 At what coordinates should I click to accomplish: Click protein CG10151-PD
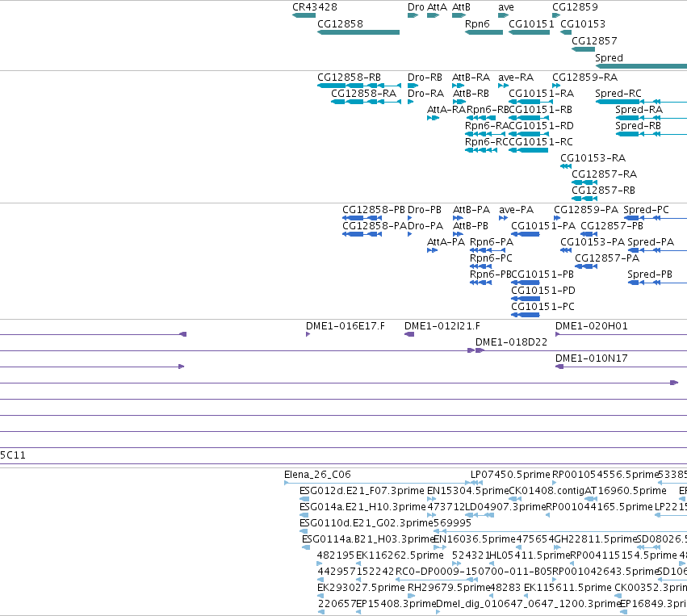click(x=526, y=299)
